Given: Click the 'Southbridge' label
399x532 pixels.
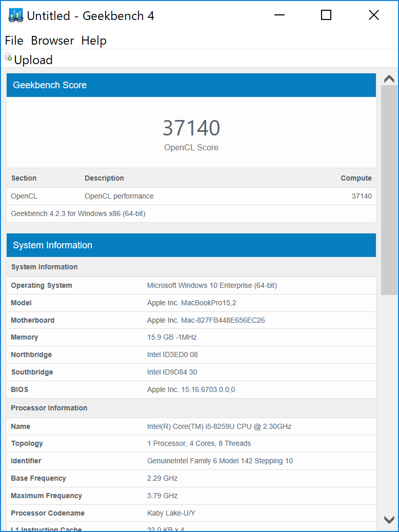Looking at the screenshot, I should (x=32, y=372).
